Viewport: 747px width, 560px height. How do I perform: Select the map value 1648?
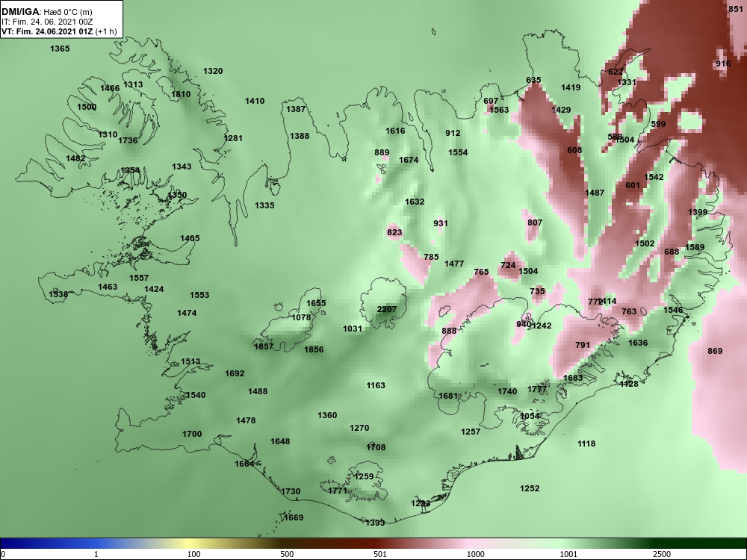(x=280, y=441)
